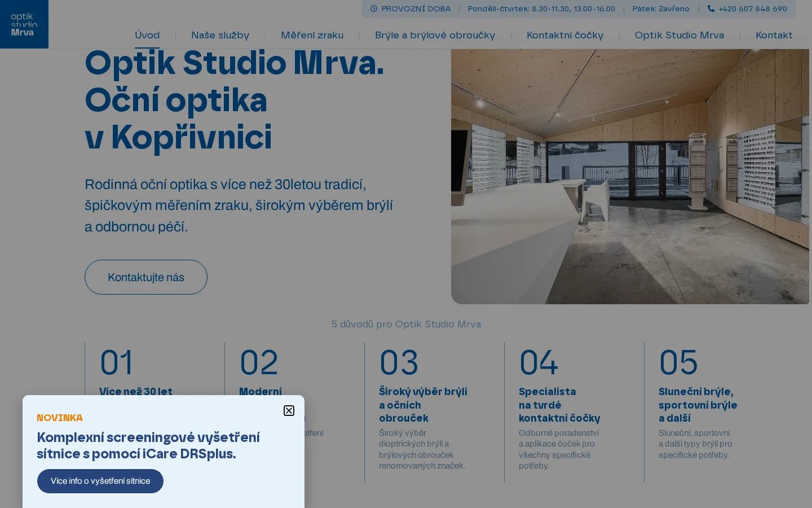Click the clock icon by Provozní doba
The height and width of the screenshot is (508, 812).
374,8
